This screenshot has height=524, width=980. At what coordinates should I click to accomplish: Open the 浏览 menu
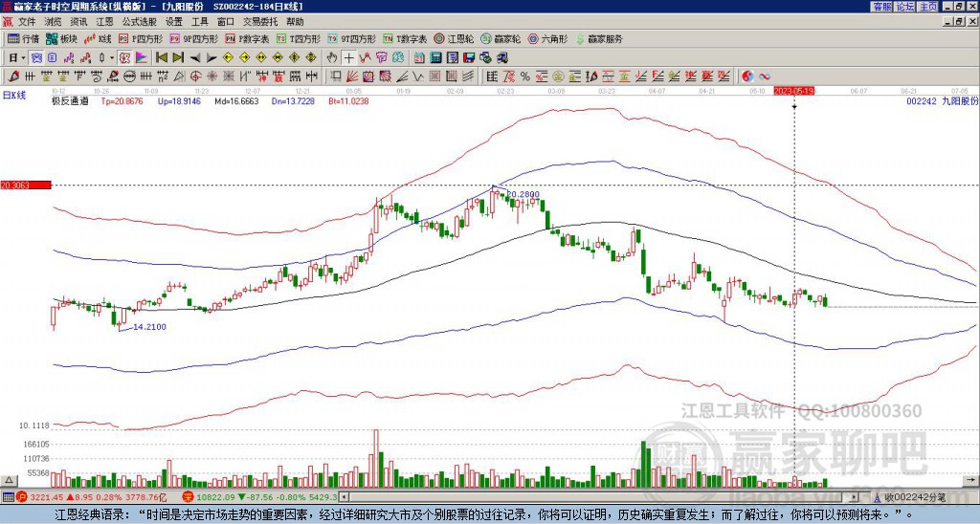coord(53,22)
